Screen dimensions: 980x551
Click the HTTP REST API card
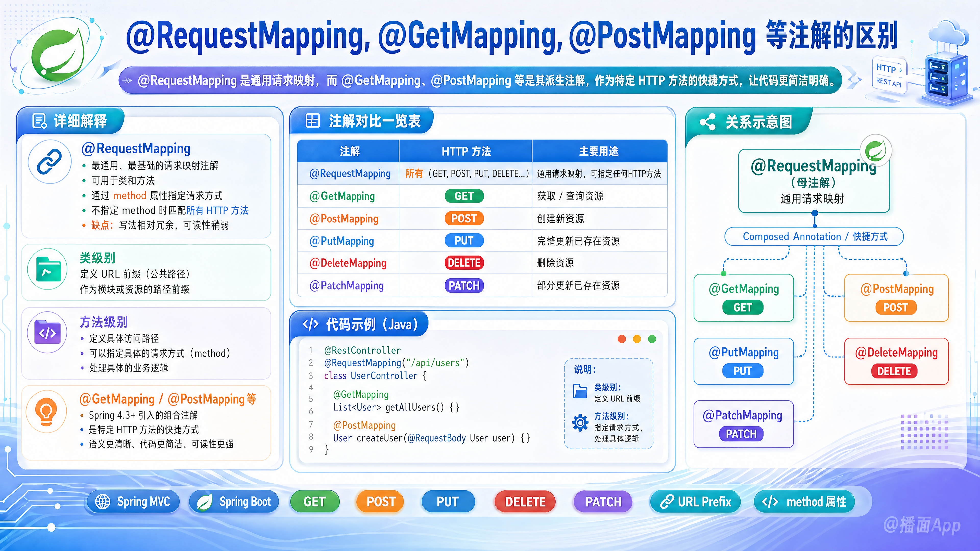(x=889, y=75)
